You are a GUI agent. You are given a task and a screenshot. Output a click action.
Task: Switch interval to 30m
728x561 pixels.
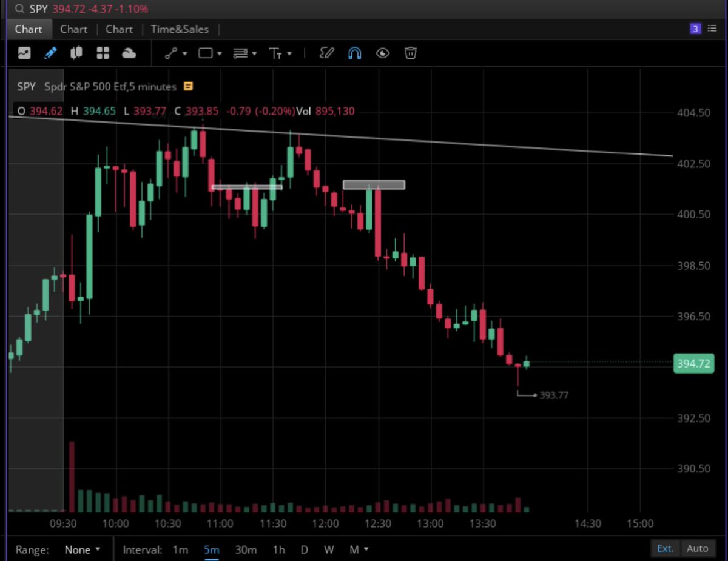(x=245, y=549)
